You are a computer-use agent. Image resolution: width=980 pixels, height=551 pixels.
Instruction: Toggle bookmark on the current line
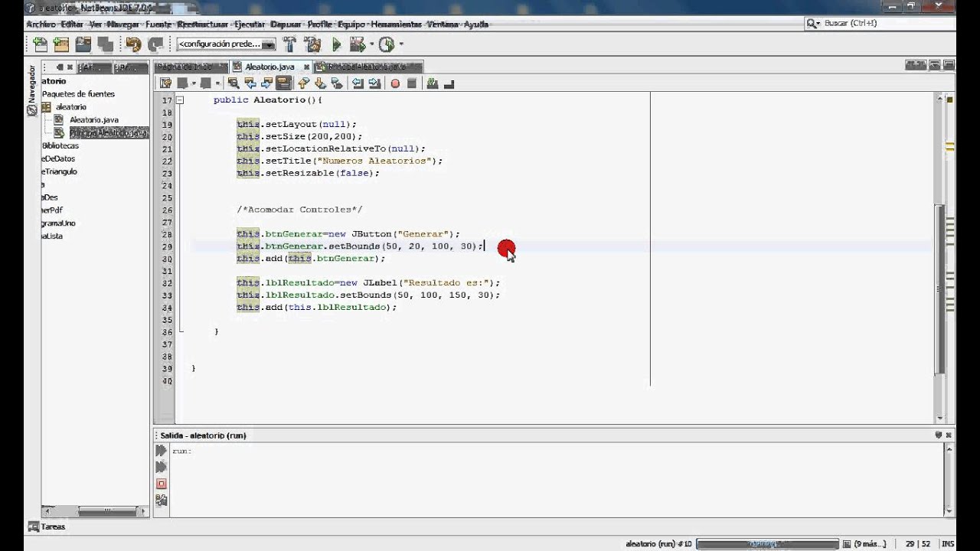337,83
